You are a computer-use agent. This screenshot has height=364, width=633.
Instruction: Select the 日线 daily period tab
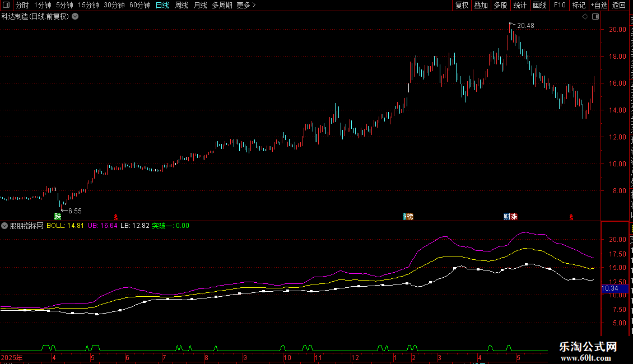click(x=162, y=5)
